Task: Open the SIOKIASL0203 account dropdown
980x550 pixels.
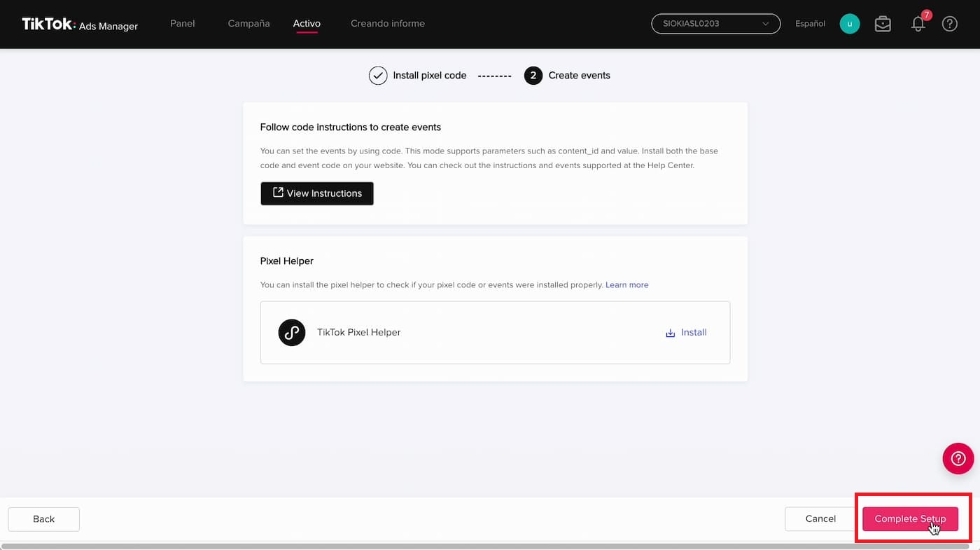Action: click(x=716, y=24)
